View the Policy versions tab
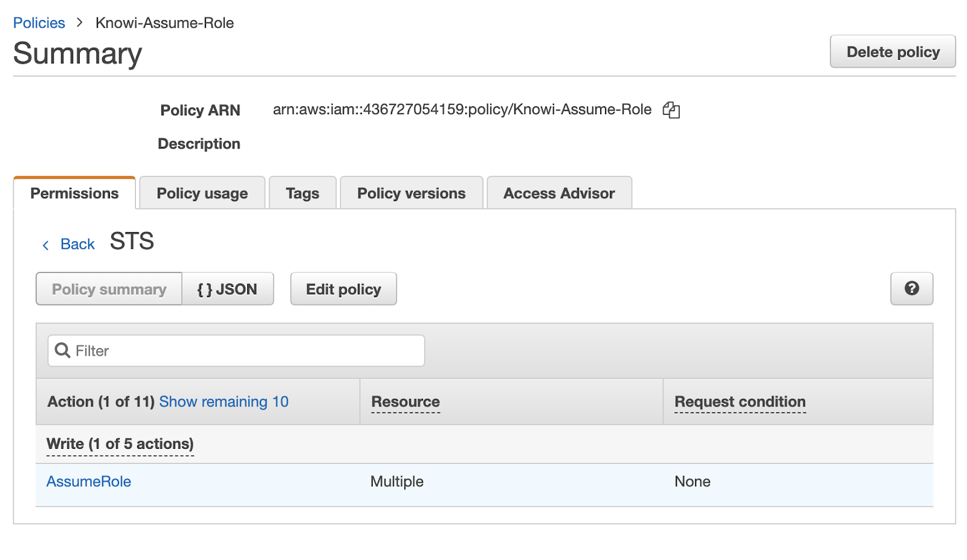The width and height of the screenshot is (967, 560). pos(411,193)
